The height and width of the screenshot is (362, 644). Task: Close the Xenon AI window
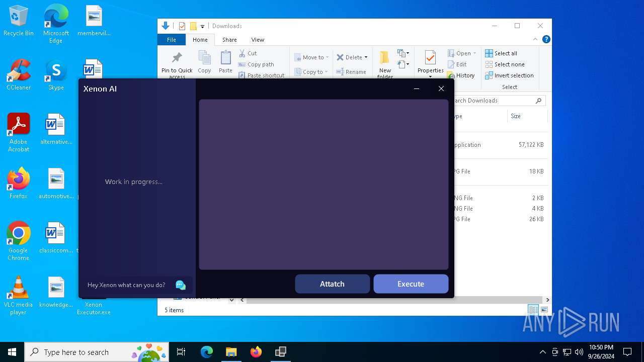[441, 88]
